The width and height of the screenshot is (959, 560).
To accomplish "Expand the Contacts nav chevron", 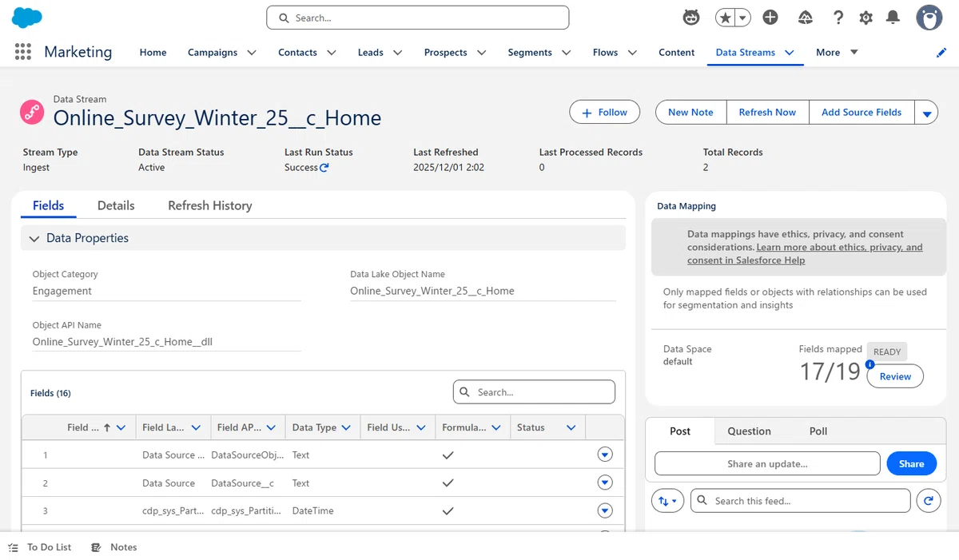I will 331,53.
